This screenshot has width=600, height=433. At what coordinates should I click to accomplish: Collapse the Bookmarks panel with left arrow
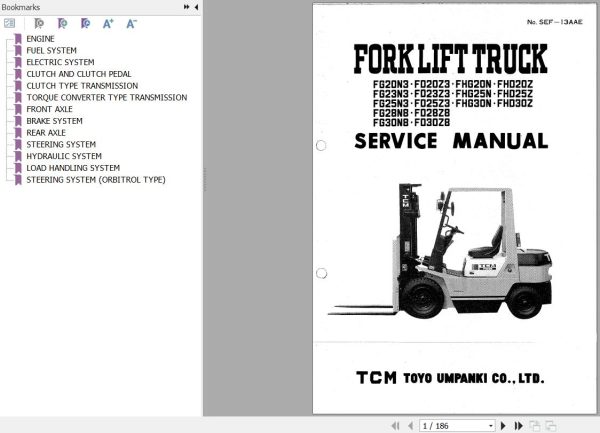coord(196,7)
